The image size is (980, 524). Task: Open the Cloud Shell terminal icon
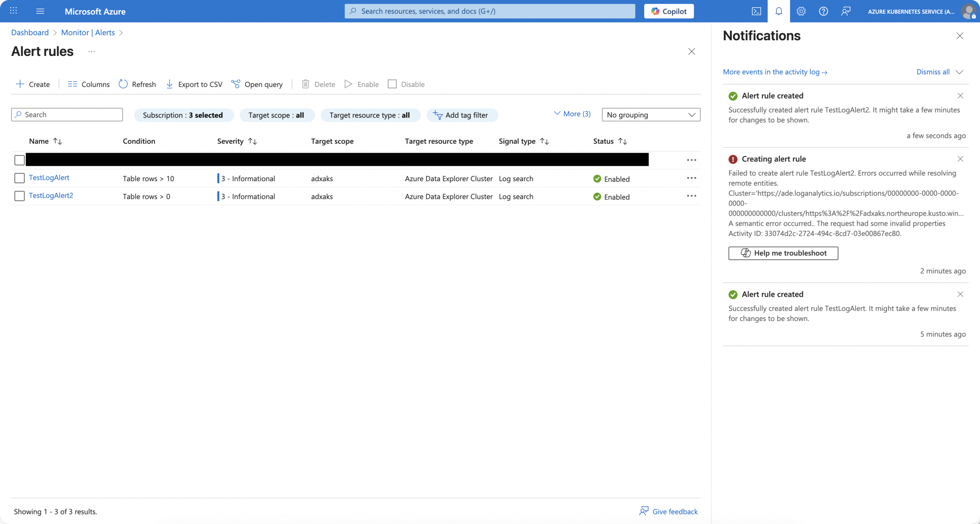pos(756,11)
